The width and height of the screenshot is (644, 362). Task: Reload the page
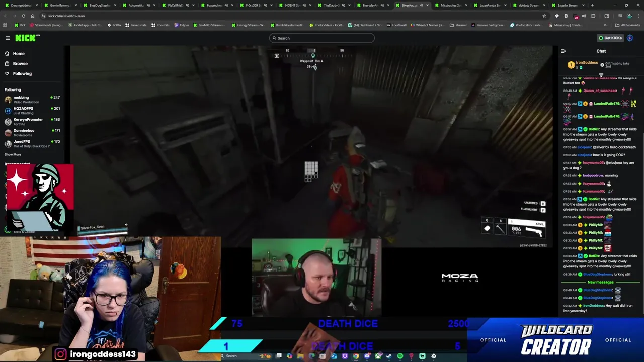click(x=24, y=16)
